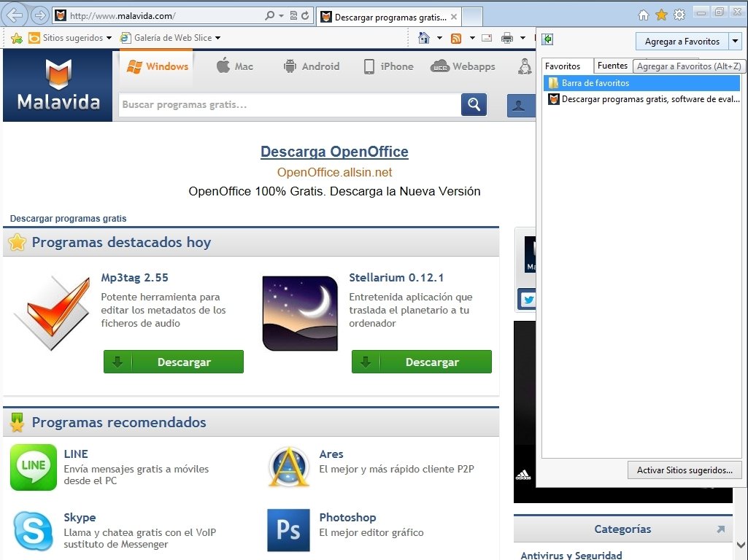Click the blue search magnifier button
The image size is (748, 560).
pyautogui.click(x=474, y=104)
